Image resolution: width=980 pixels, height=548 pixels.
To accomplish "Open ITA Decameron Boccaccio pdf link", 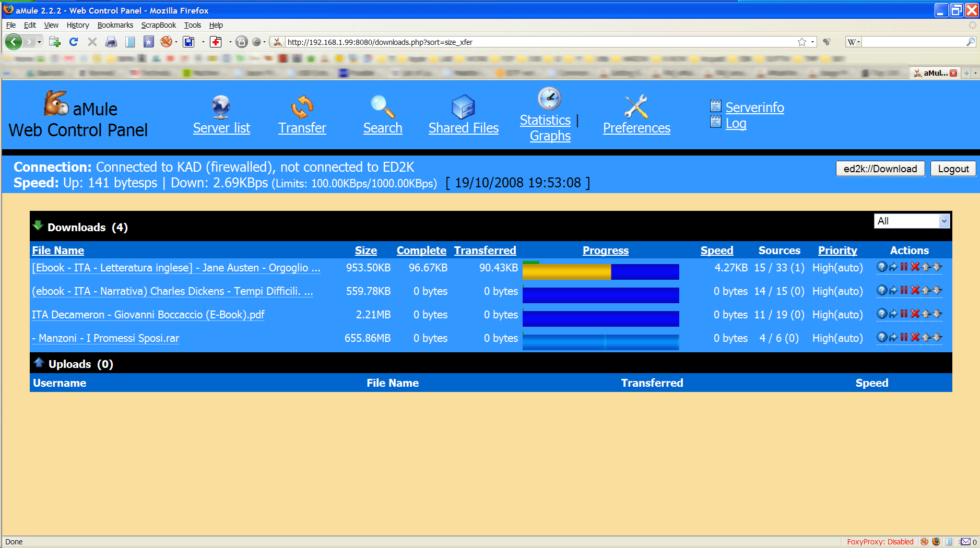I will 148,315.
